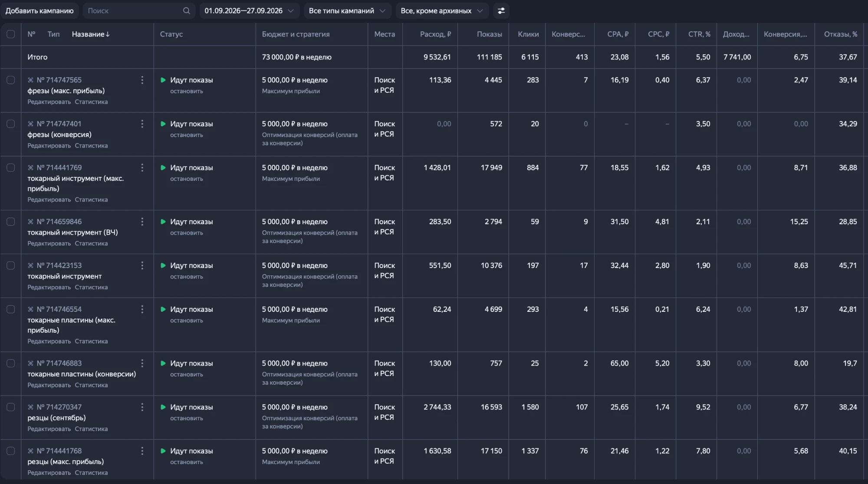Click остановить for campaign токарный инструмент (ВЧ)
This screenshot has width=868, height=484.
tap(187, 233)
